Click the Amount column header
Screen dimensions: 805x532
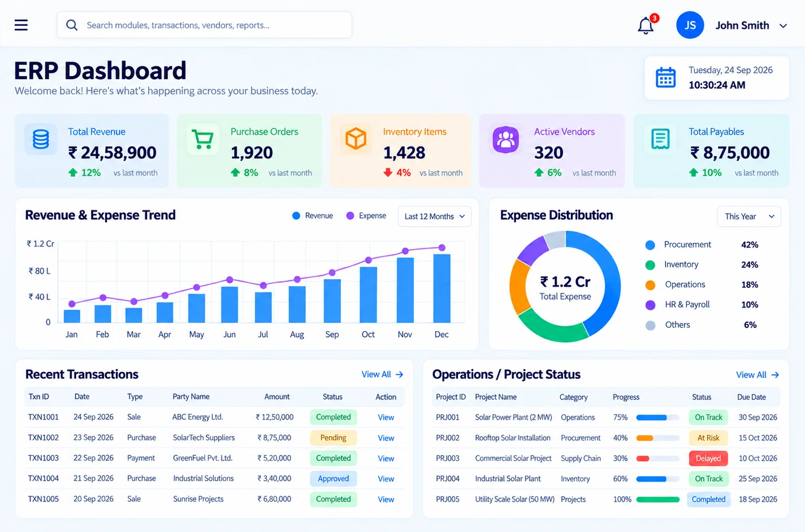click(x=277, y=397)
